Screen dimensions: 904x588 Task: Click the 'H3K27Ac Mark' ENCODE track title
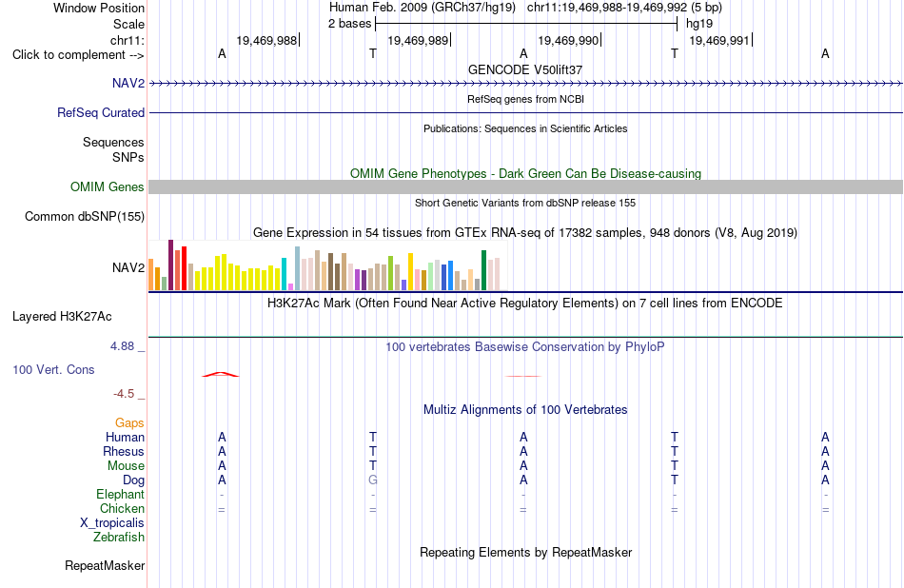coord(525,304)
